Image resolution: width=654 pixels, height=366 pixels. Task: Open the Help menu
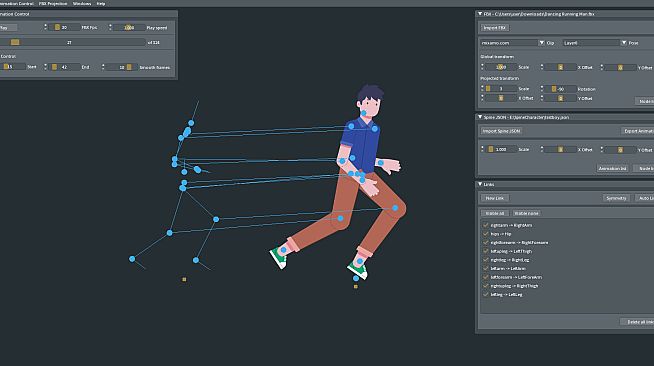(101, 3)
